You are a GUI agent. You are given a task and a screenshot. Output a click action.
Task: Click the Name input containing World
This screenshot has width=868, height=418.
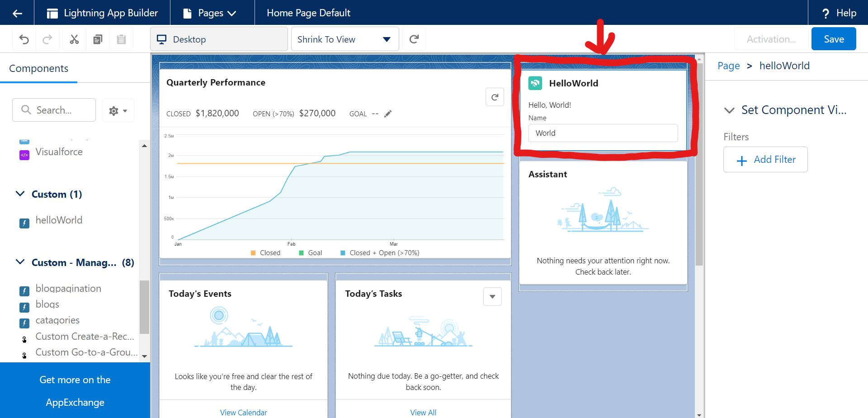point(603,133)
